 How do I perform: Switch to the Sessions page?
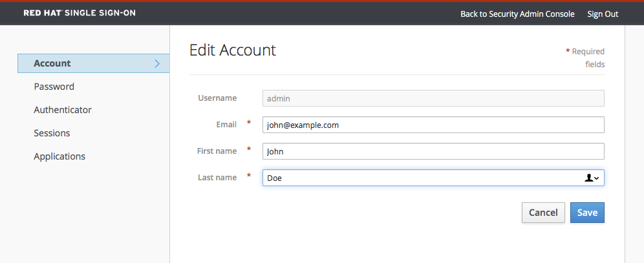(52, 133)
